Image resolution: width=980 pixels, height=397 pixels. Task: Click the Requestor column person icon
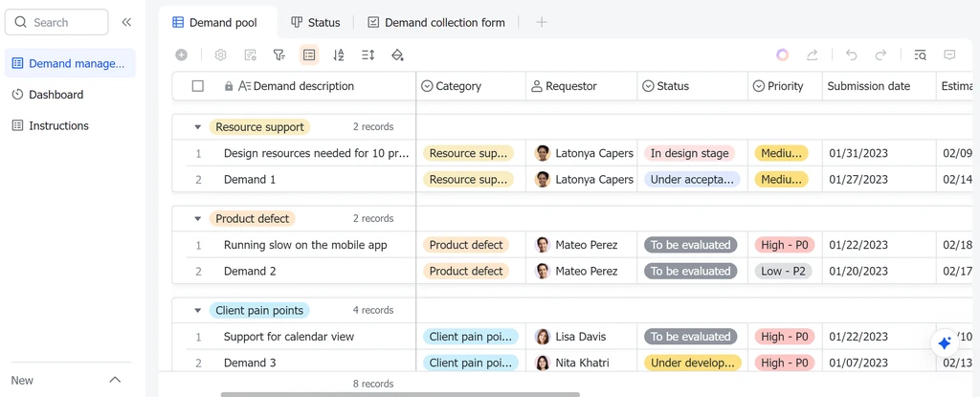coord(536,86)
